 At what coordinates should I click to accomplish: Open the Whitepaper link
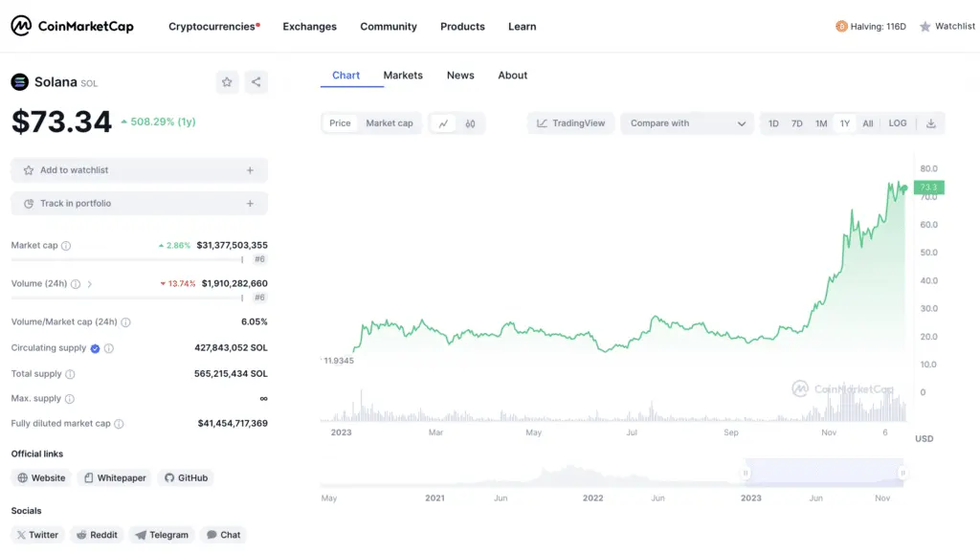pyautogui.click(x=114, y=477)
